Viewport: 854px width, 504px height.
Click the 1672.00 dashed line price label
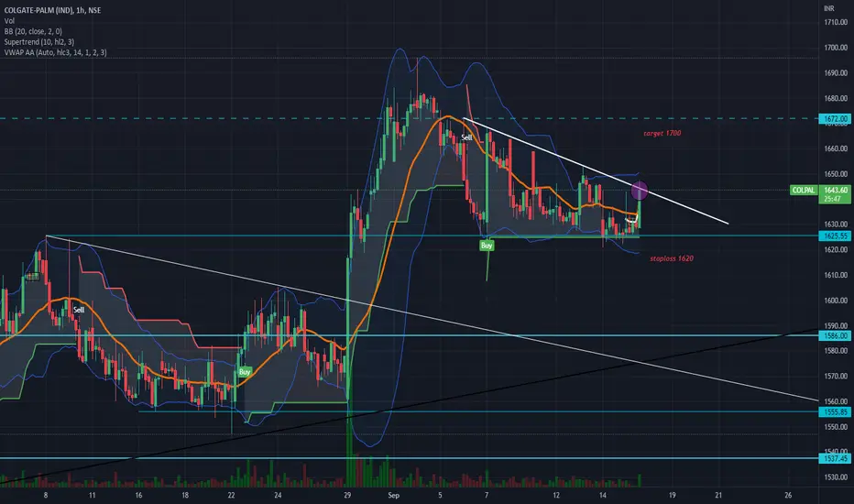click(x=835, y=119)
